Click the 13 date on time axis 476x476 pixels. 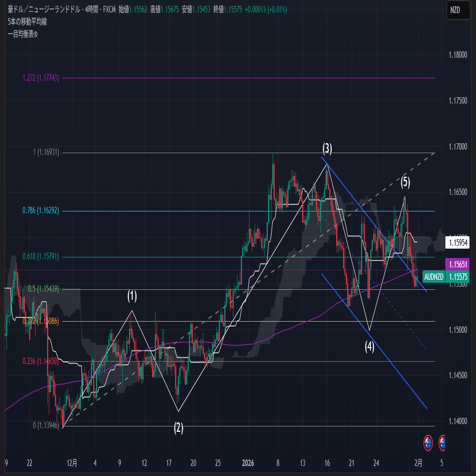303,463
